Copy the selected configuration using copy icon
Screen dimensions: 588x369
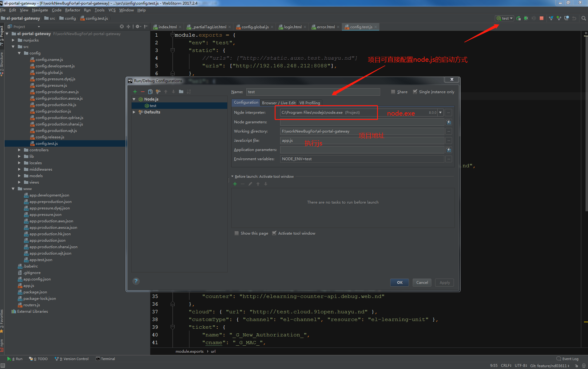[x=150, y=92]
